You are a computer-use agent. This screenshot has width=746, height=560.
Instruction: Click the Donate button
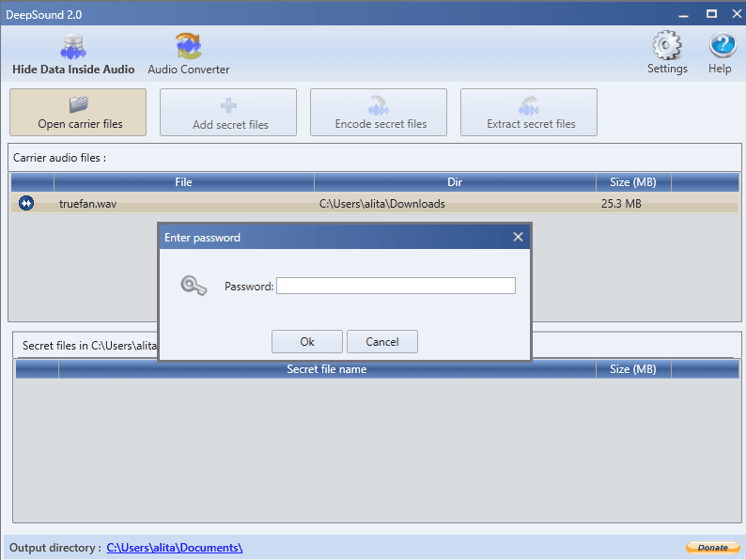point(712,548)
